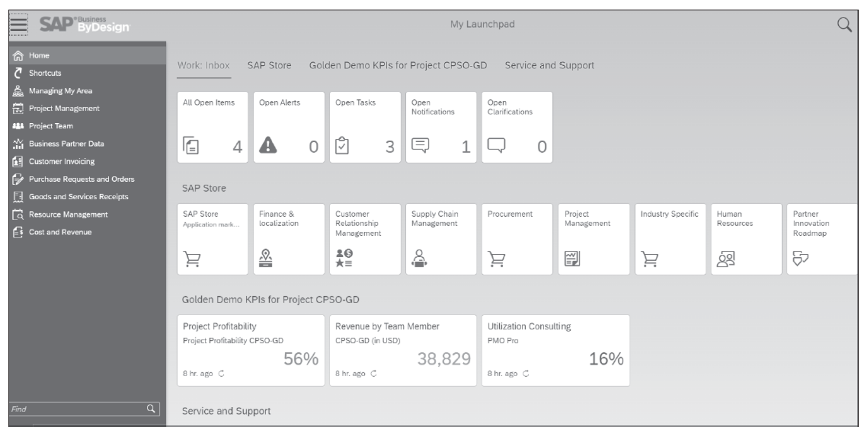The width and height of the screenshot is (868, 435).
Task: Click the Open Notifications count 1
Action: click(466, 147)
